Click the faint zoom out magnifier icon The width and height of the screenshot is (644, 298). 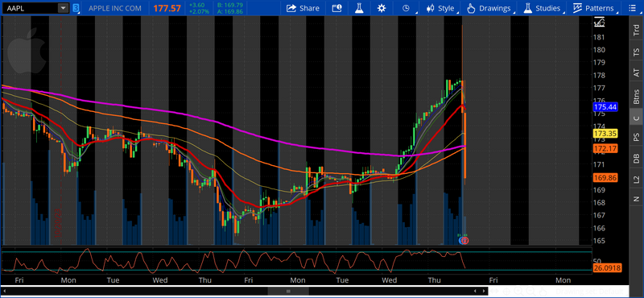point(530,292)
